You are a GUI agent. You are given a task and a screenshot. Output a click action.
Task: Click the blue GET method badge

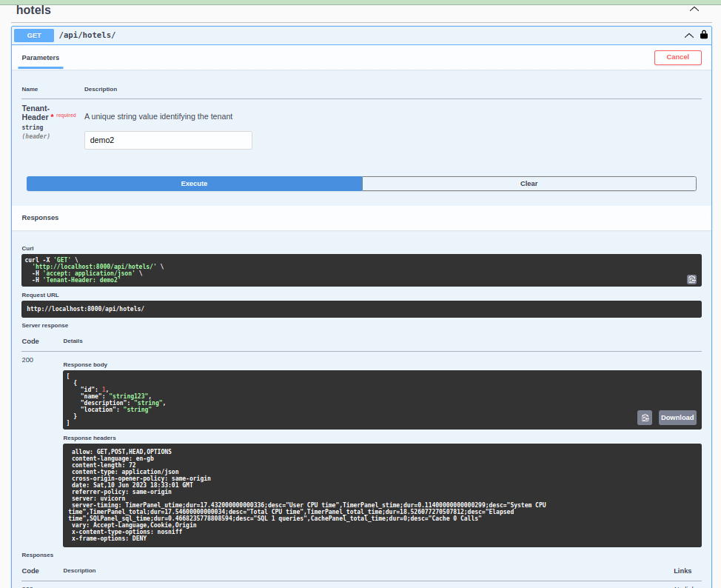[33, 35]
